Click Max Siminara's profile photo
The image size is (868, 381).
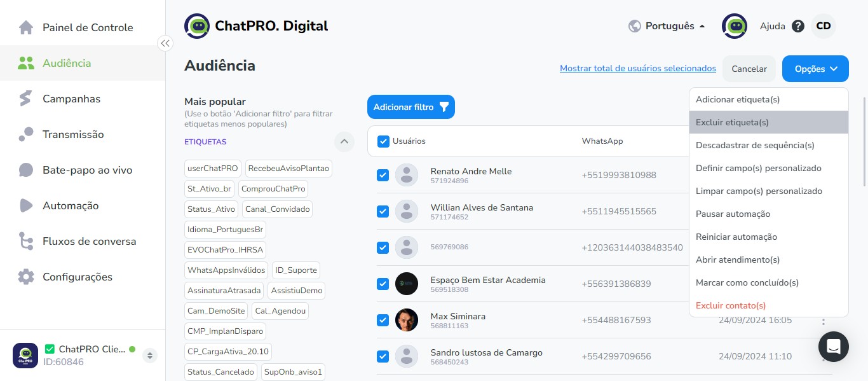point(407,320)
